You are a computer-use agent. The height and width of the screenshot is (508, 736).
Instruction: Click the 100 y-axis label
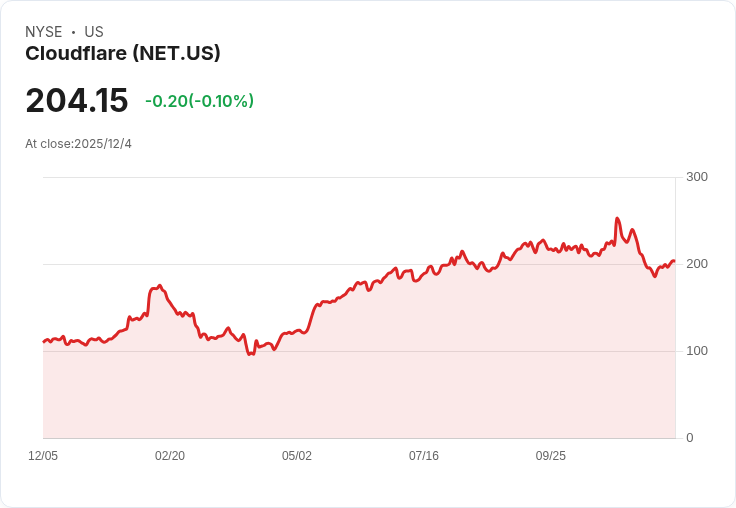click(x=697, y=351)
